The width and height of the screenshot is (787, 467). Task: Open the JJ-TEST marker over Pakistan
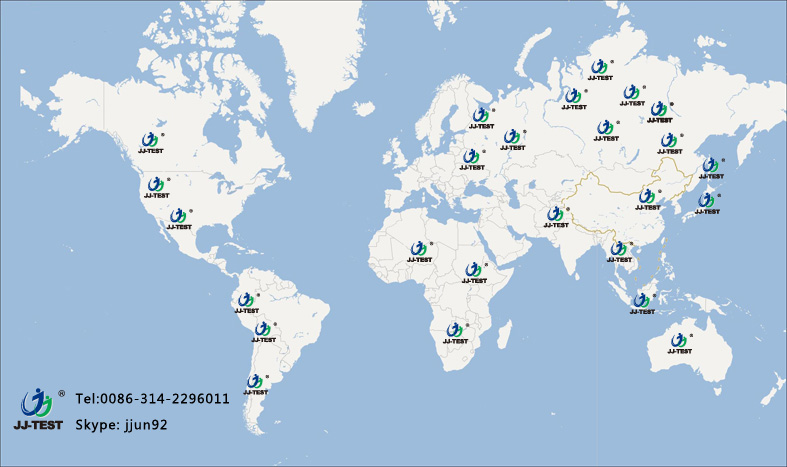(x=555, y=217)
